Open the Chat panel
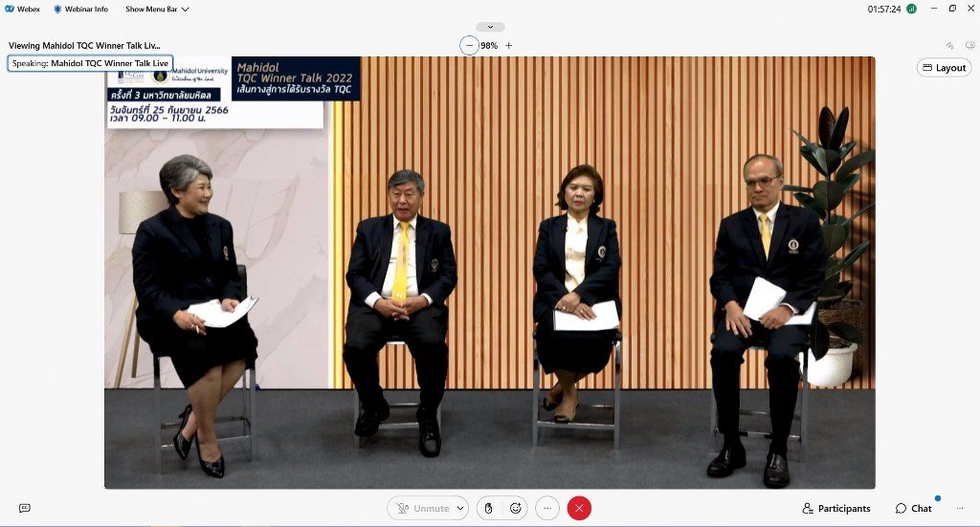Viewport: 980px width, 527px height. tap(913, 508)
